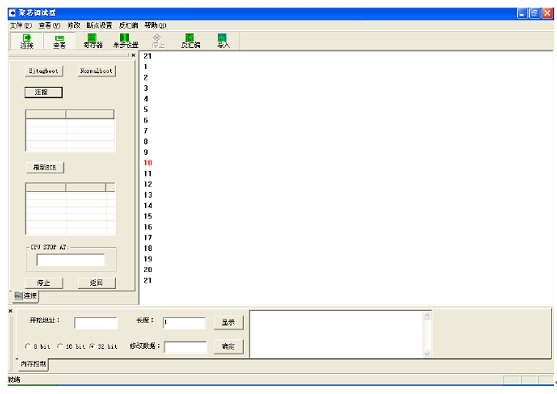The image size is (557, 394).
Task: Click the 返回 (return) button
Action: click(97, 283)
